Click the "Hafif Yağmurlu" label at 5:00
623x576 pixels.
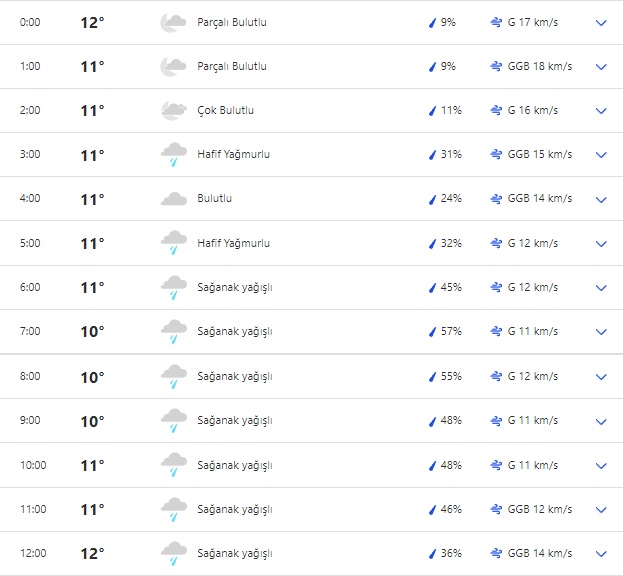233,243
